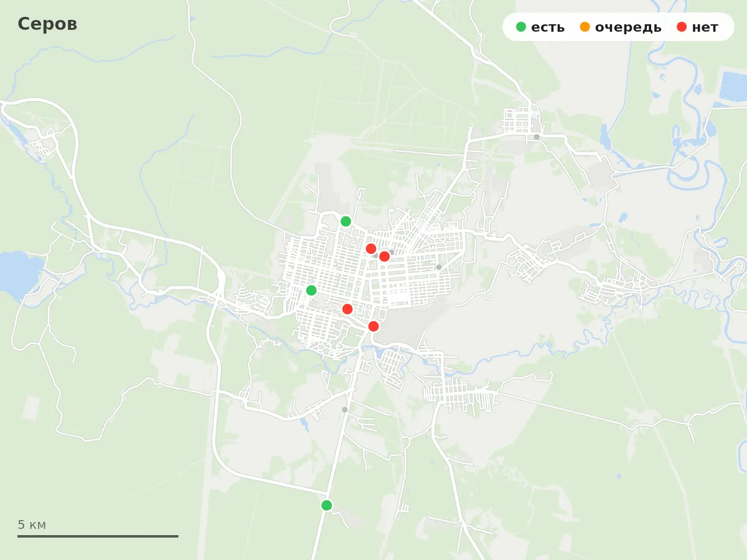Click the small gray dot between the paired red markers
This screenshot has width=747, height=560.
376,255
